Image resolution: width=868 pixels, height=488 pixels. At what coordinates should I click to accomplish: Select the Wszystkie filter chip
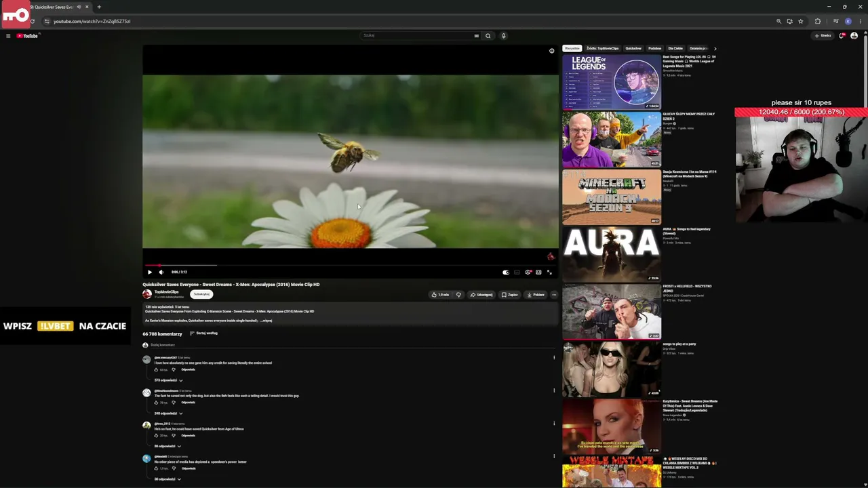(572, 49)
